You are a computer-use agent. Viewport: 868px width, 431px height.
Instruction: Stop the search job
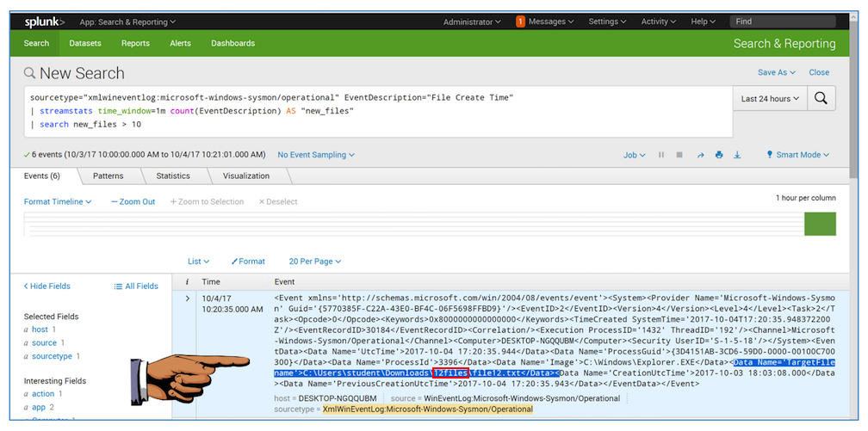click(679, 155)
